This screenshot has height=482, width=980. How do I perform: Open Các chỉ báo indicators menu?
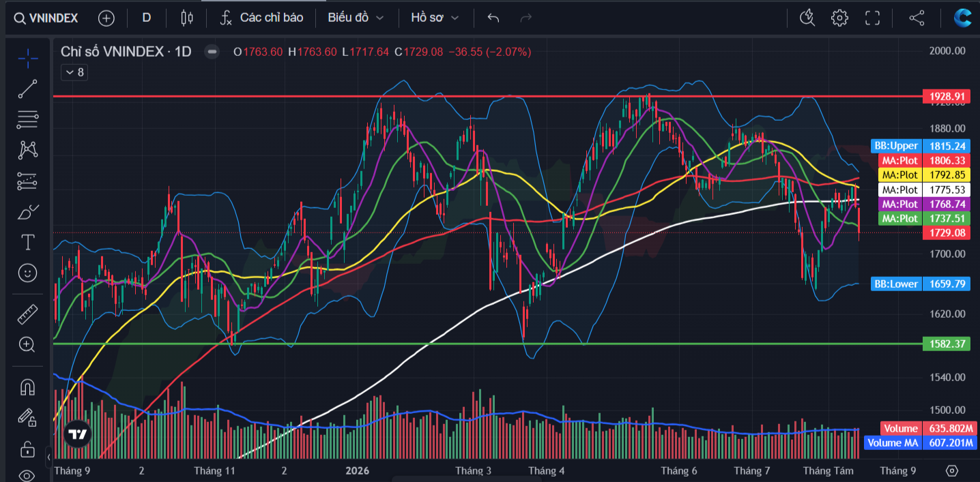pos(261,18)
